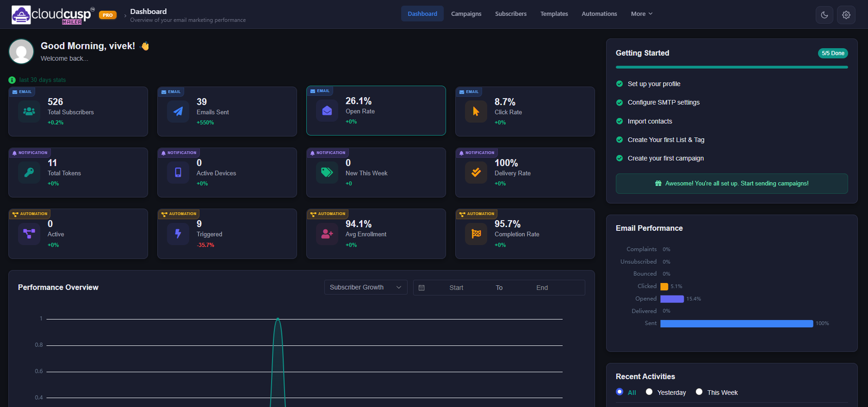Click the purple Opened bar

(x=672, y=299)
